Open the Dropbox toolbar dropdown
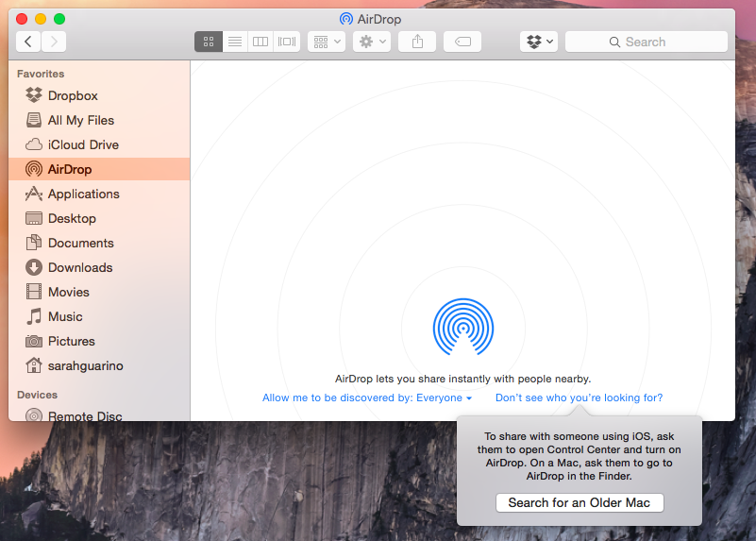756x541 pixels. pyautogui.click(x=538, y=42)
